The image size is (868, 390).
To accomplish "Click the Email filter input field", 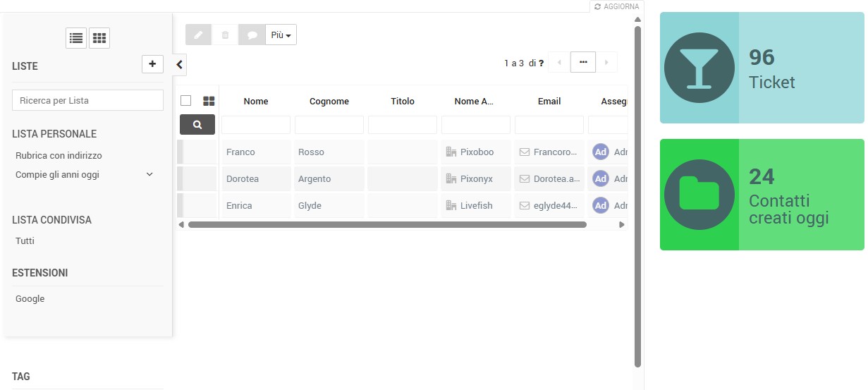I will [549, 125].
